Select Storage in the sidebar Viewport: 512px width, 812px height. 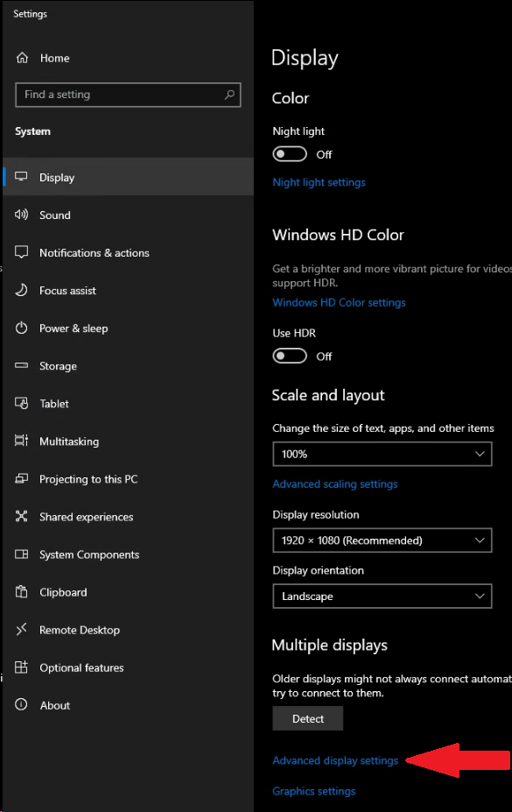click(129, 366)
